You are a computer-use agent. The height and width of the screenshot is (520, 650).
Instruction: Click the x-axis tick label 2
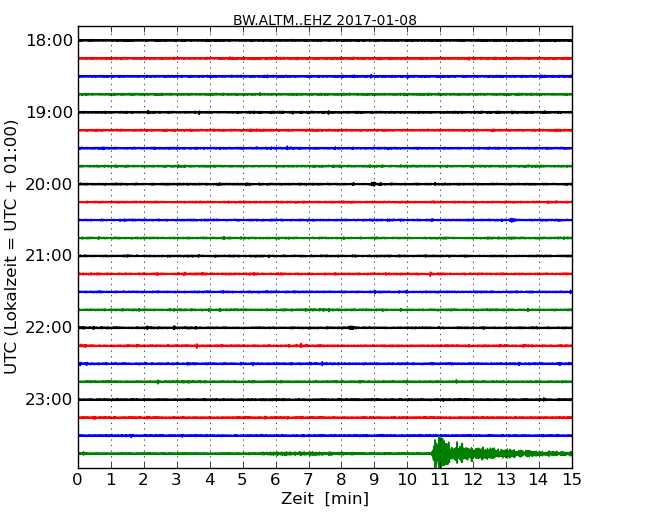(x=144, y=480)
